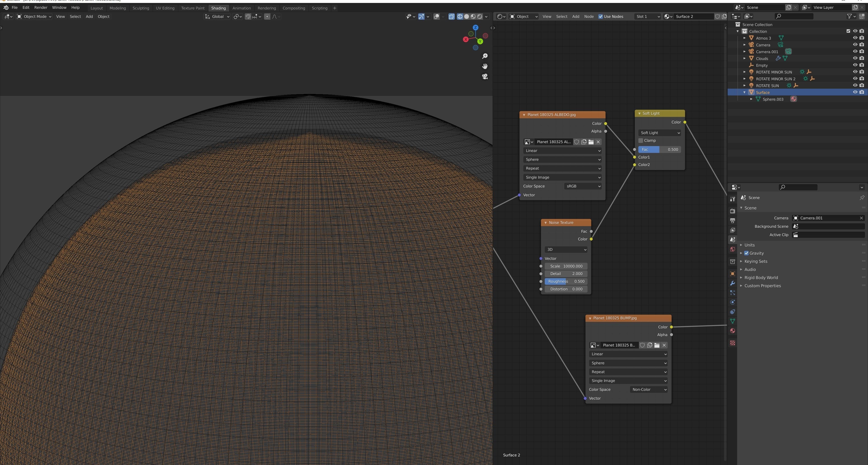Open the Render menu

pyautogui.click(x=41, y=7)
